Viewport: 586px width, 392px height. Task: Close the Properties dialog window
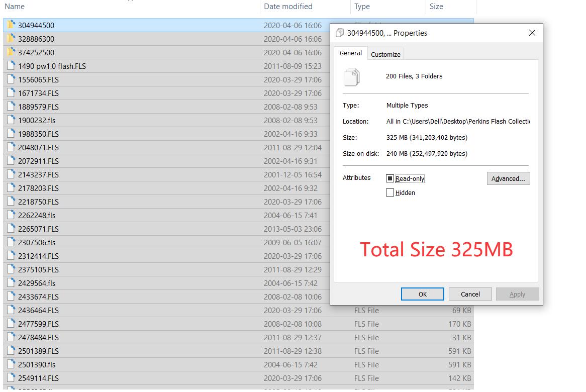pos(532,33)
